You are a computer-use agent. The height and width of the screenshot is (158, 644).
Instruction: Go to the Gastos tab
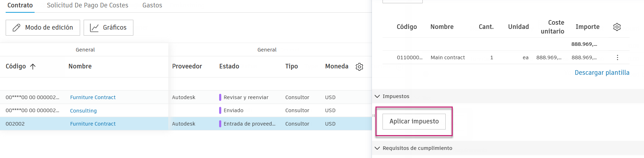152,5
